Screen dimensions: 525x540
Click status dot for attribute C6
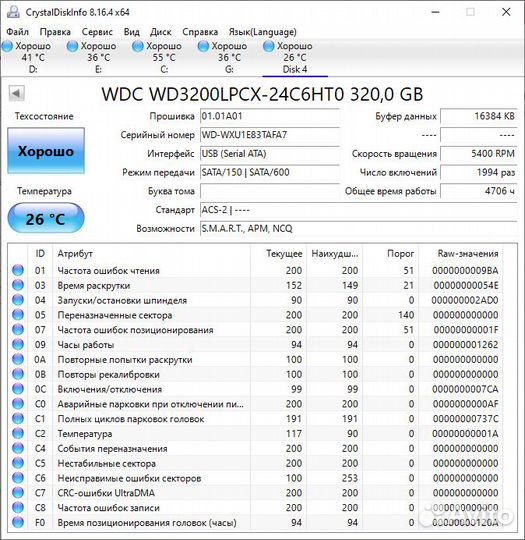(18, 478)
